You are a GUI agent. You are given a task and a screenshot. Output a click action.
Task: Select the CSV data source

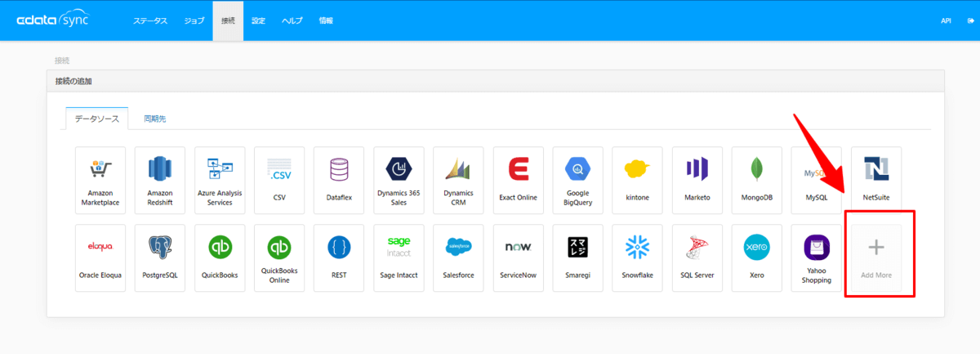(x=279, y=180)
